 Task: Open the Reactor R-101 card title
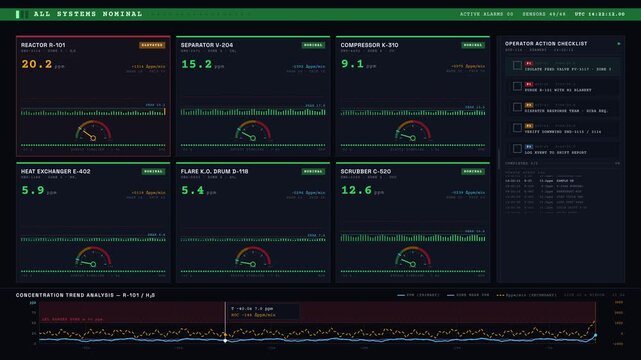coord(43,45)
